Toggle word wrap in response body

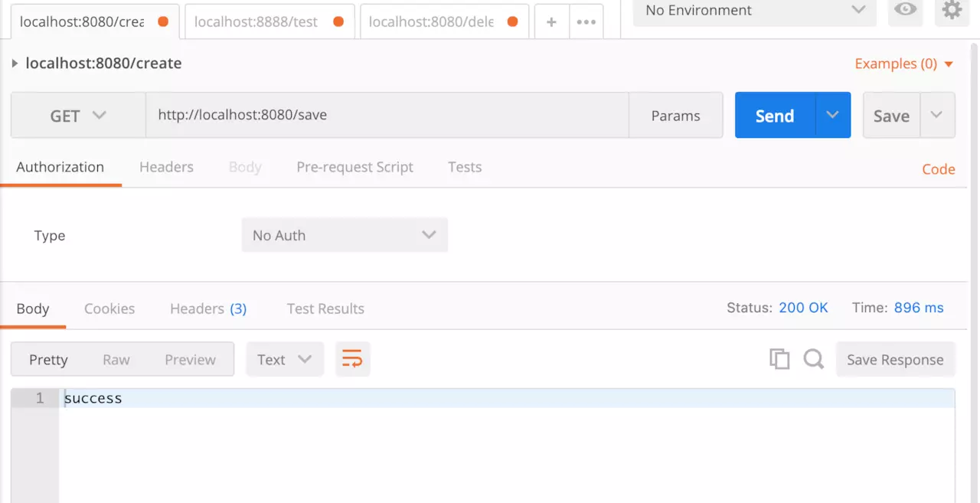(x=352, y=359)
